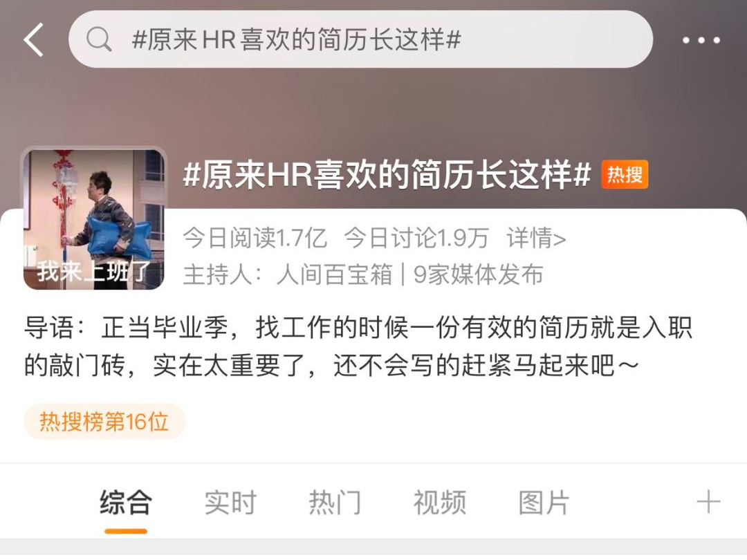The height and width of the screenshot is (560, 747).
Task: Expand topic details via 详情>
Action: [x=537, y=238]
